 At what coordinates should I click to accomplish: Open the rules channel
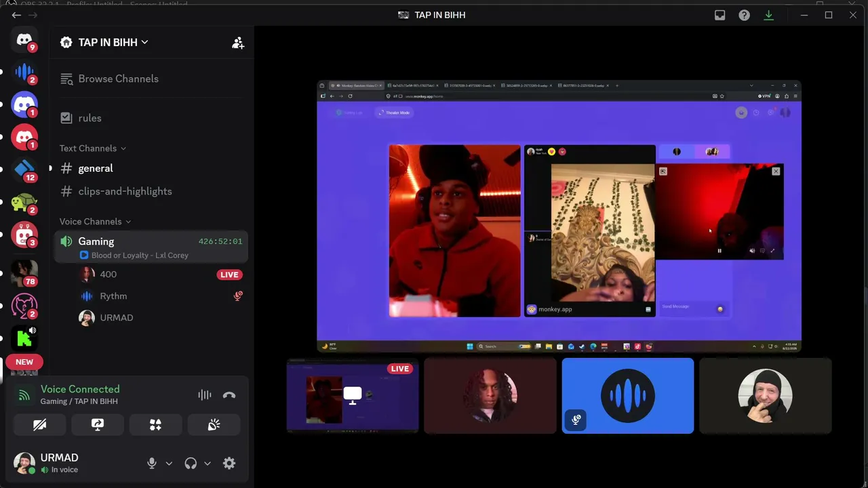(151, 118)
